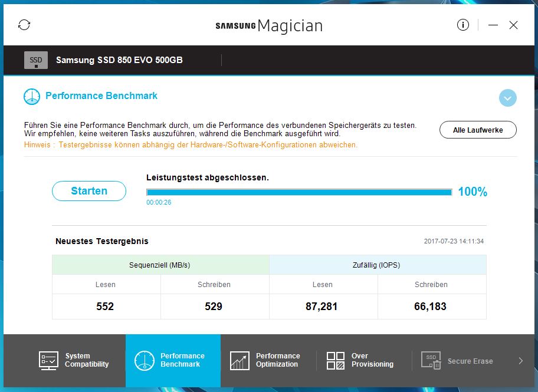Click the Performance Benchmark gauge icon by the heading
Viewport: 538px width, 392px height.
32,96
